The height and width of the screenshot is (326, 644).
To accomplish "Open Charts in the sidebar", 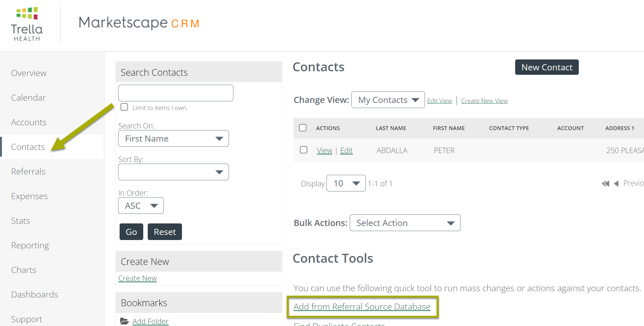I will (x=24, y=270).
